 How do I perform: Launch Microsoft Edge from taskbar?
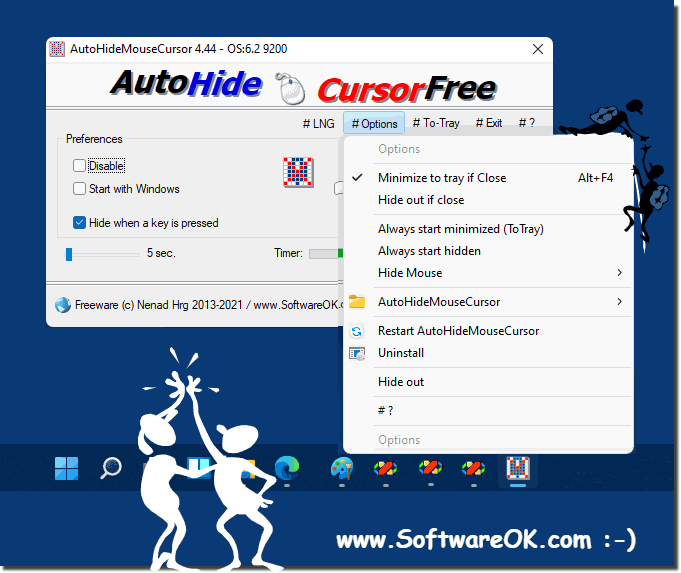(x=287, y=468)
